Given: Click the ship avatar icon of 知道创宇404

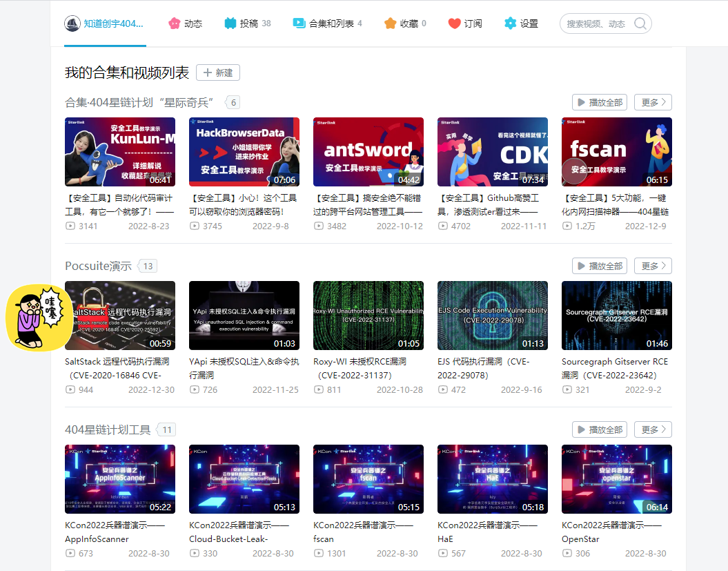Looking at the screenshot, I should 72,23.
